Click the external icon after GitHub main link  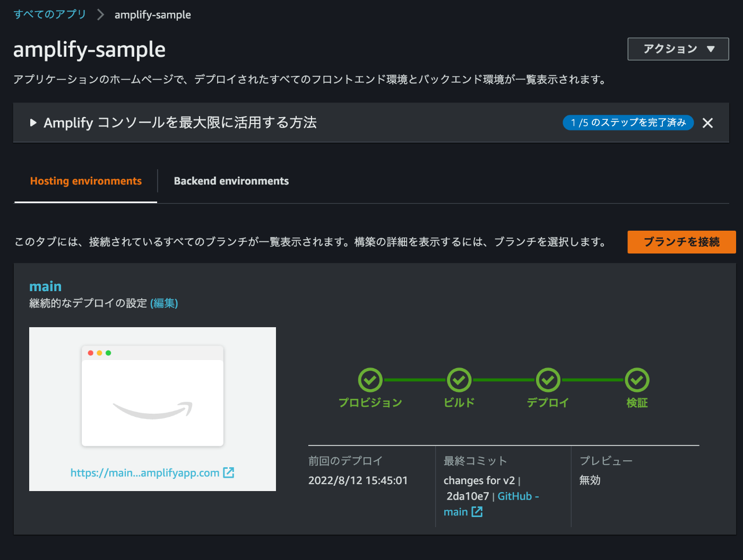pos(477,512)
